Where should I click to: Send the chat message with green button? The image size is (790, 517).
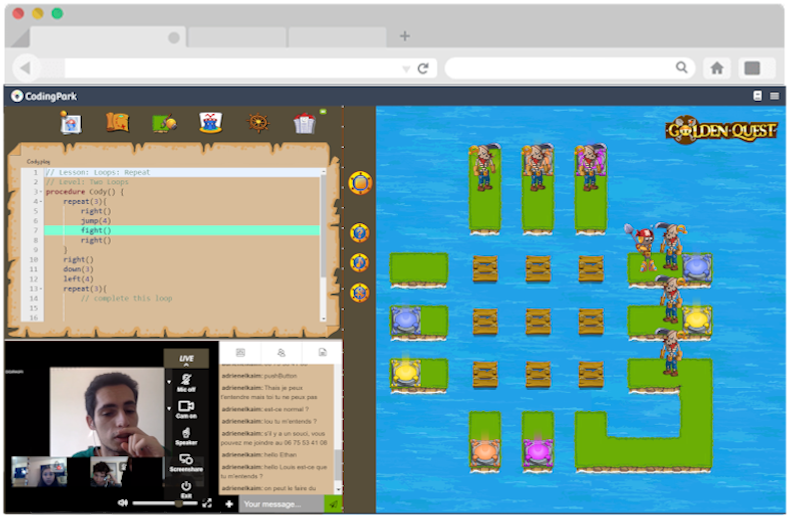click(x=333, y=504)
